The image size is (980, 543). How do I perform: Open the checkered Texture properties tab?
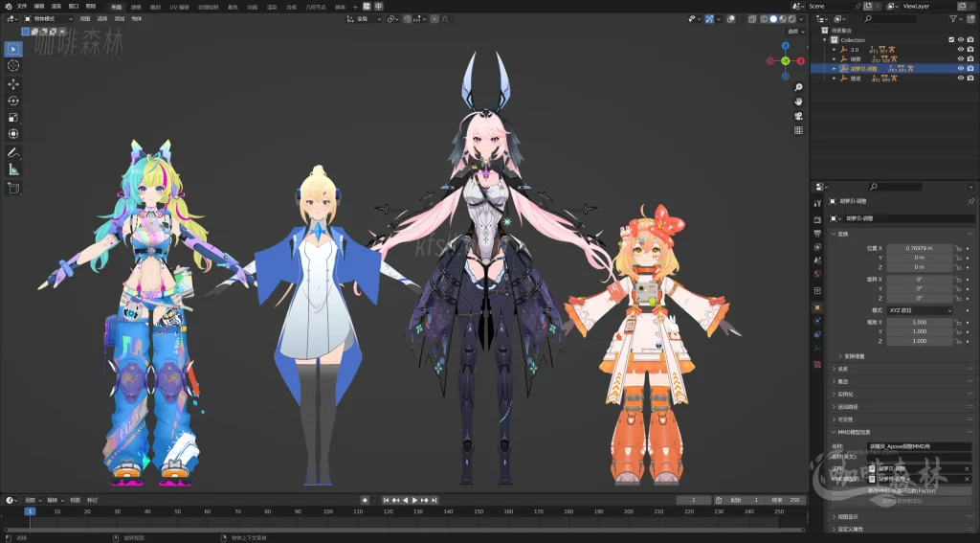[x=817, y=364]
